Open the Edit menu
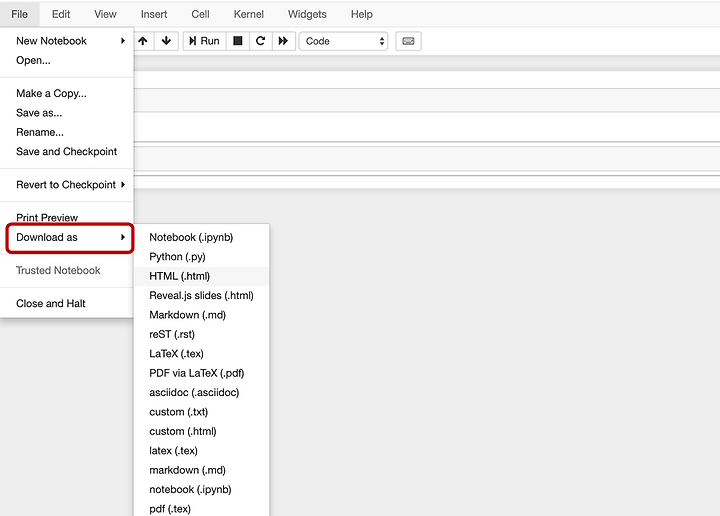Viewport: 720px width, 516px height. (61, 14)
